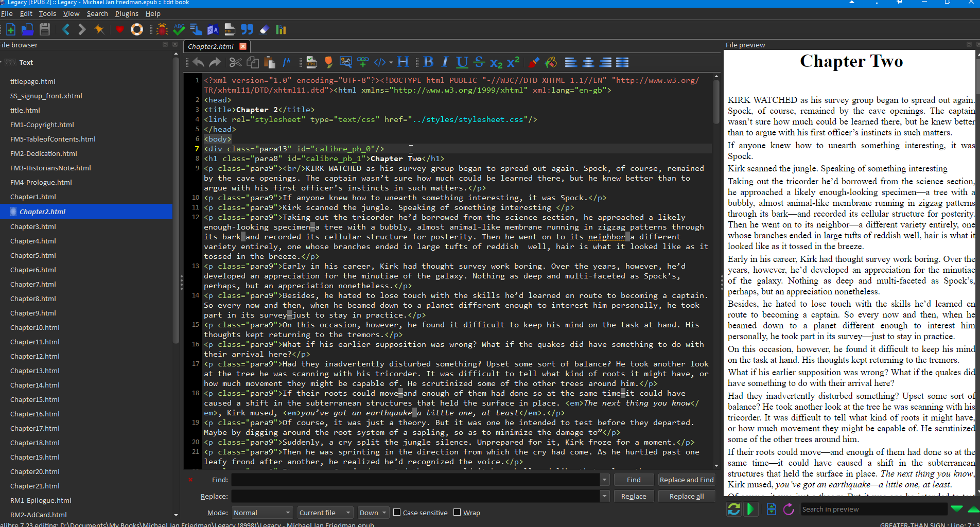Apply strikethrough formatting to text
Screen dimensions: 980x527
pos(479,62)
